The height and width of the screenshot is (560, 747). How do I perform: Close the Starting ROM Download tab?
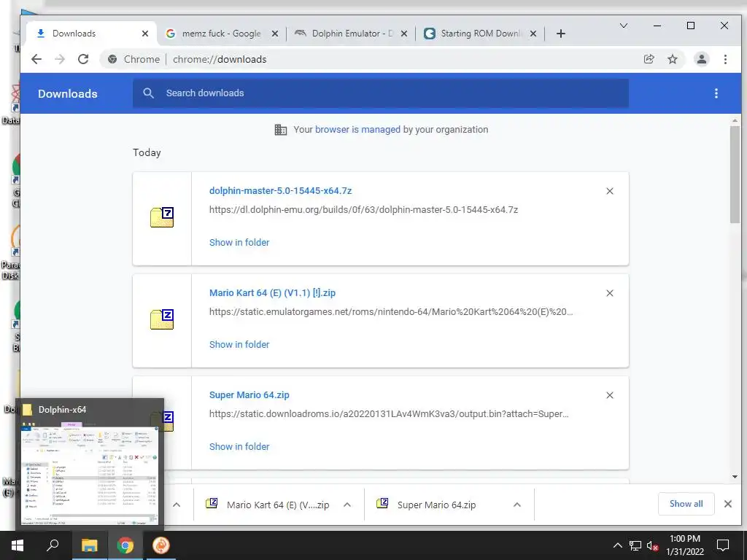pos(533,34)
